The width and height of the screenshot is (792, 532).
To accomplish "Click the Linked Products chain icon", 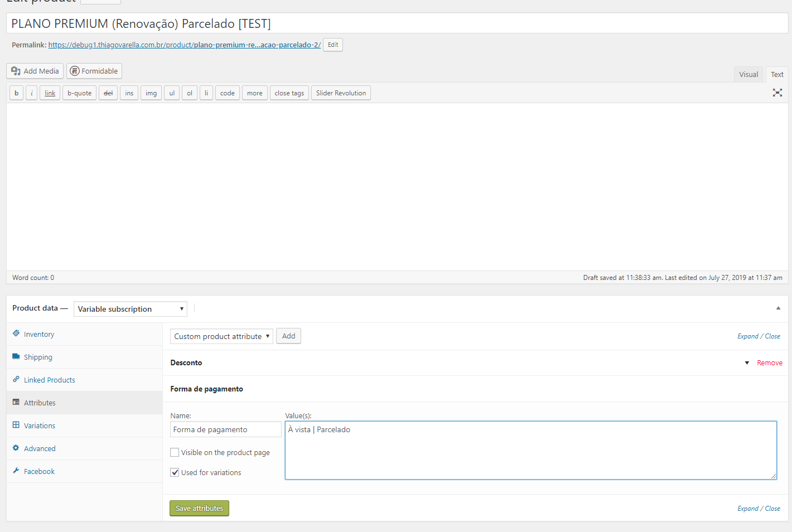I will tap(16, 379).
